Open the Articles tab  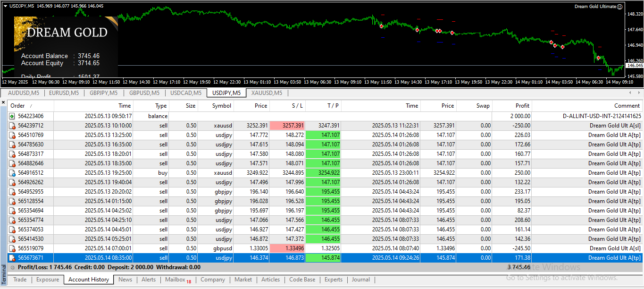tap(271, 280)
